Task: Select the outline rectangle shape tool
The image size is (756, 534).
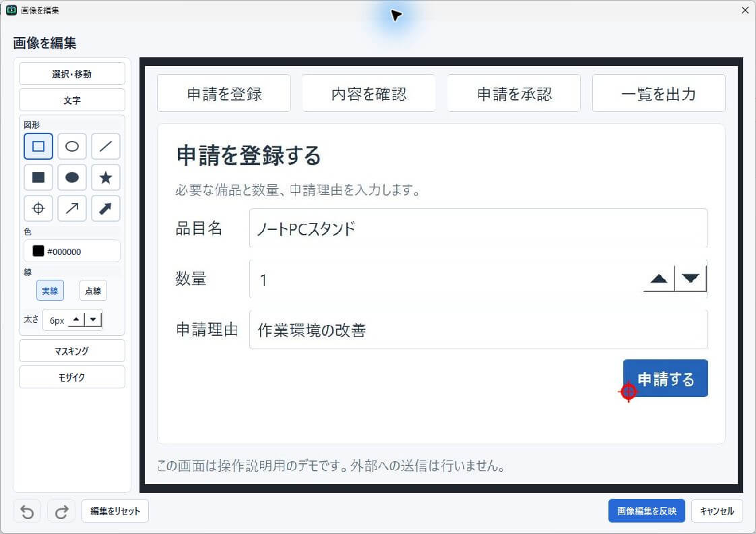Action: click(x=38, y=146)
